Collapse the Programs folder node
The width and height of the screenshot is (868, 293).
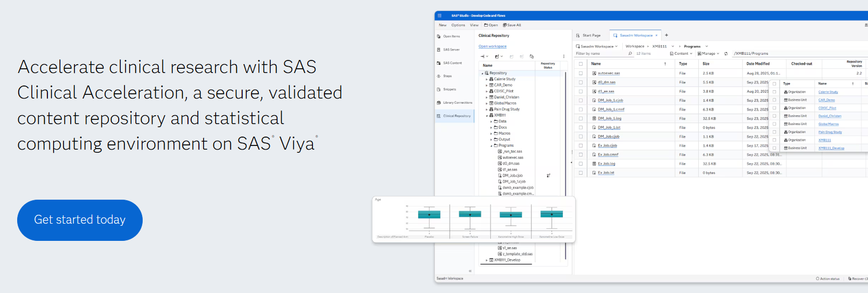click(x=491, y=145)
